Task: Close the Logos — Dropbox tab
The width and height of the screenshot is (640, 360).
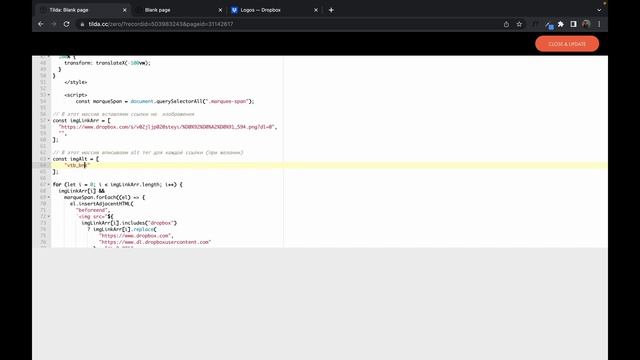Action: coord(316,10)
